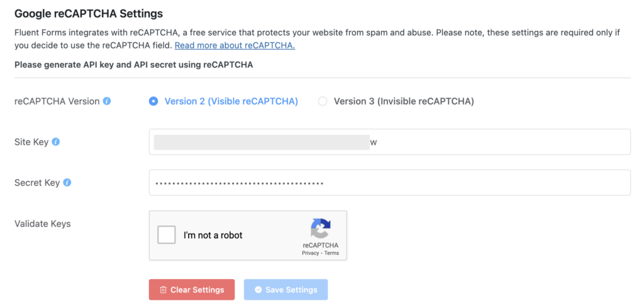Viewport: 644px width, 308px height.
Task: Click the Please generate API key instruction text
Action: tap(133, 65)
